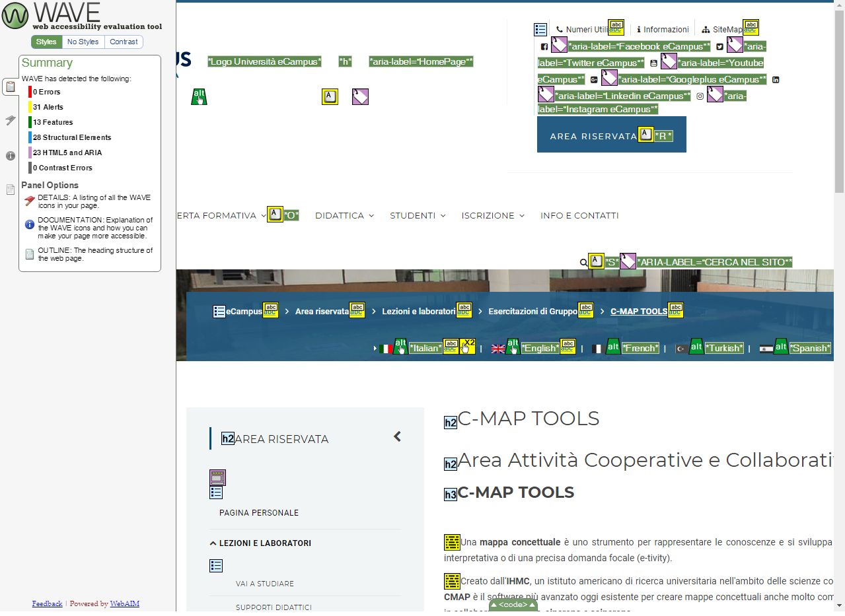Expand the OFFERTA FORMATIVA menu
845x616 pixels.
coord(221,215)
